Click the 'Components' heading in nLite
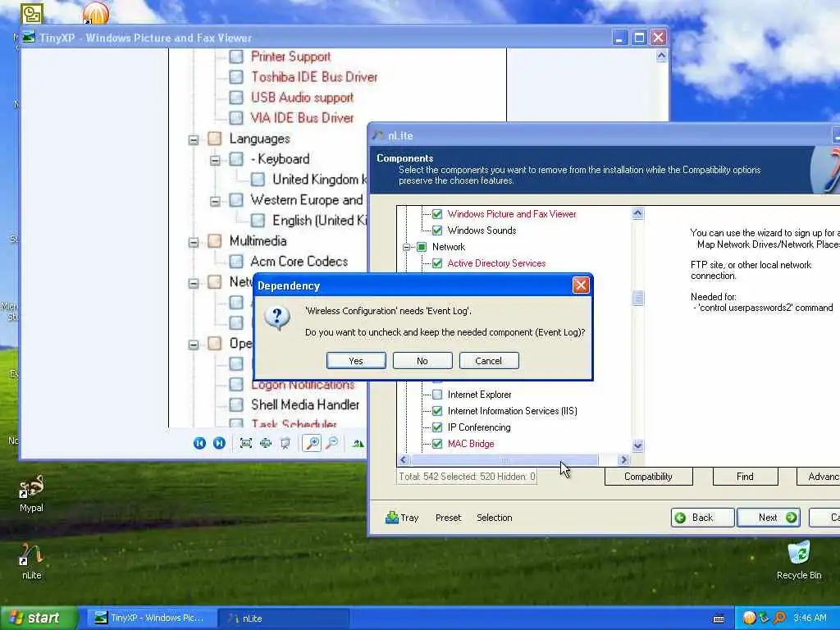Viewport: 840px width, 630px height. point(405,158)
